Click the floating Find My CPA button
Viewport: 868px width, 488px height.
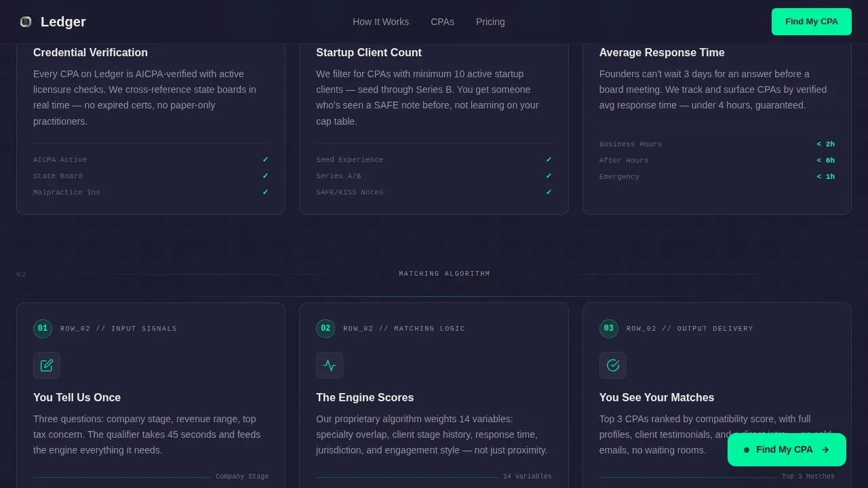coord(787,449)
